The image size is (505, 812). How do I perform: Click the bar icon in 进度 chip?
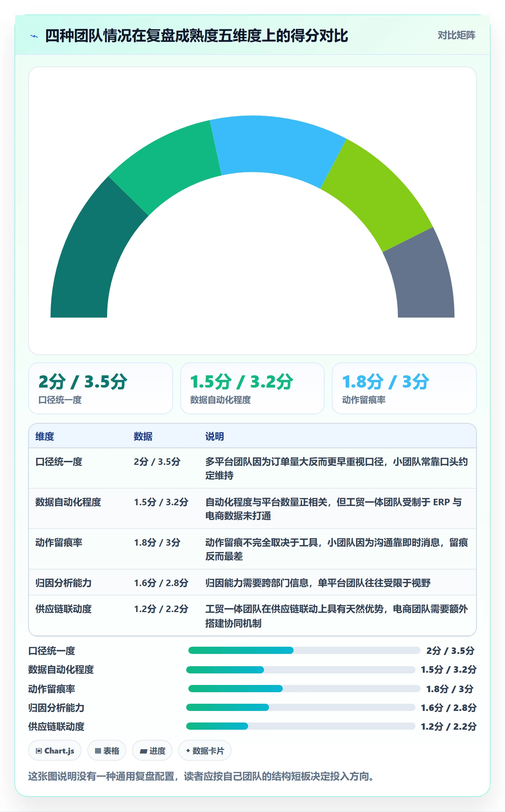pyautogui.click(x=144, y=751)
